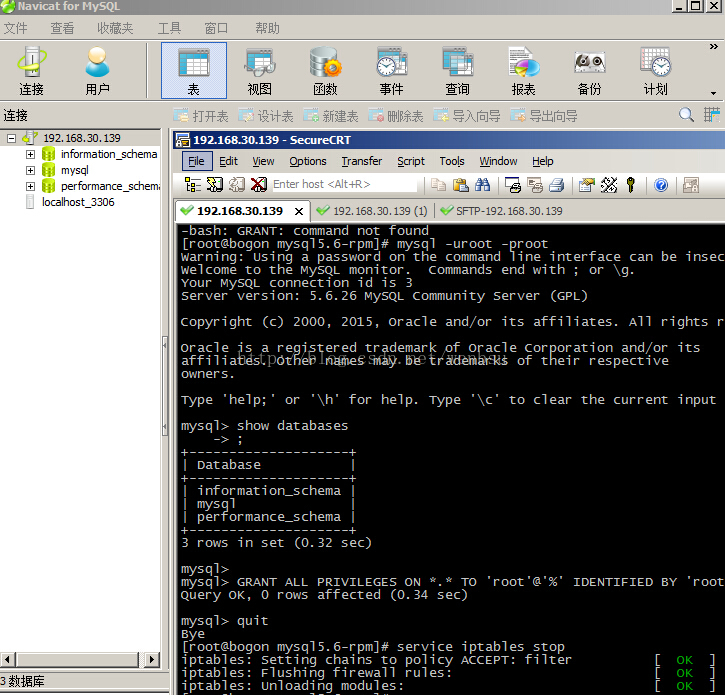Expand the mysql database node

click(x=31, y=171)
